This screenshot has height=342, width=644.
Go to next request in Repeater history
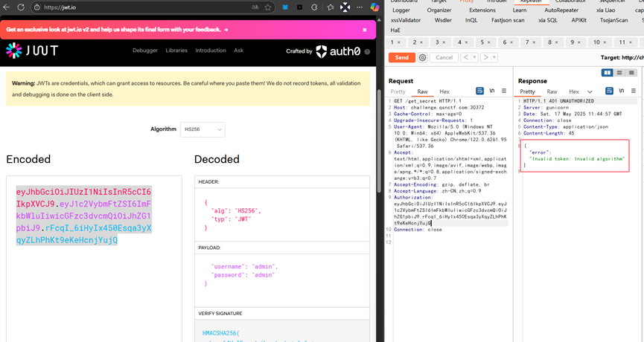click(x=485, y=57)
